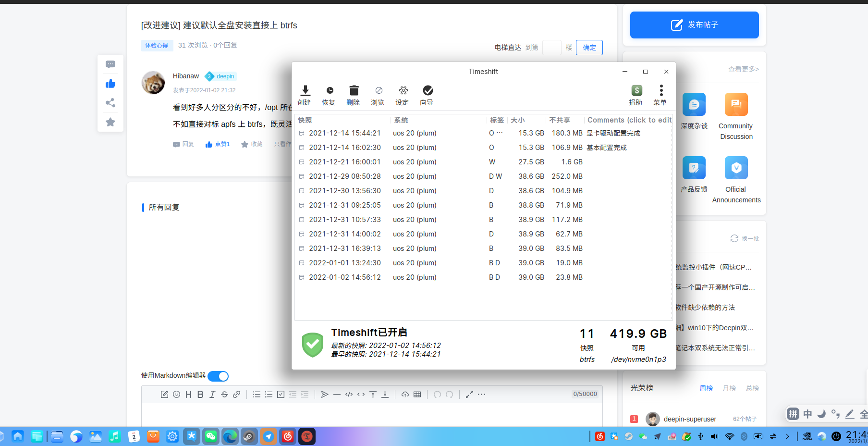The image size is (868, 446).
Task: Insert ordered list in editor
Action: 269,395
